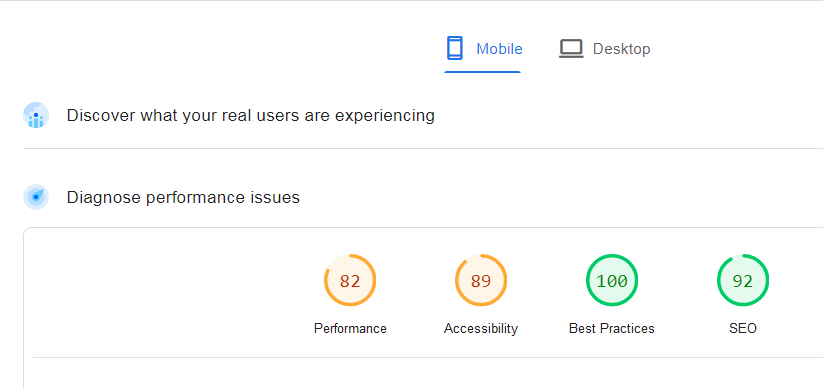Click the Performance label

pos(350,329)
